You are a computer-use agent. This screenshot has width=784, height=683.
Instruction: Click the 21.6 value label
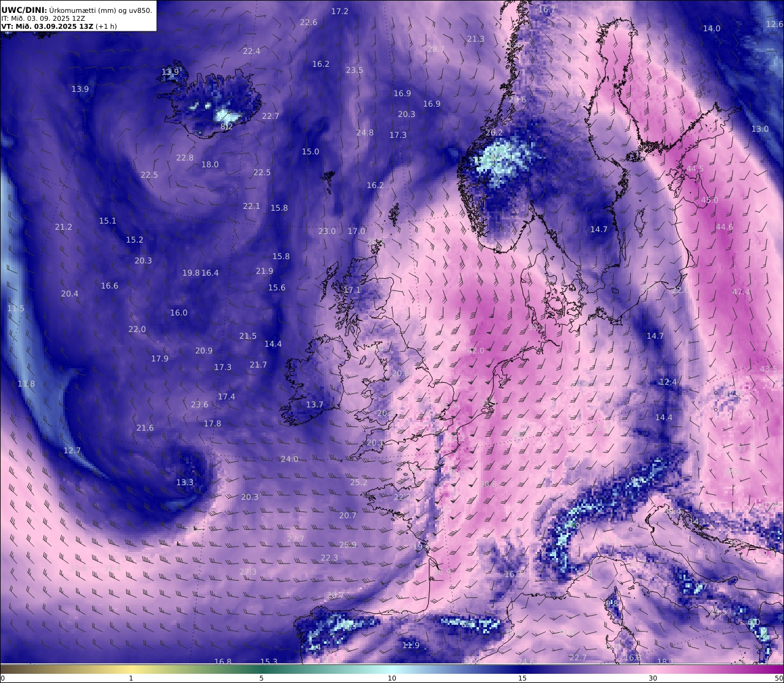tap(145, 428)
